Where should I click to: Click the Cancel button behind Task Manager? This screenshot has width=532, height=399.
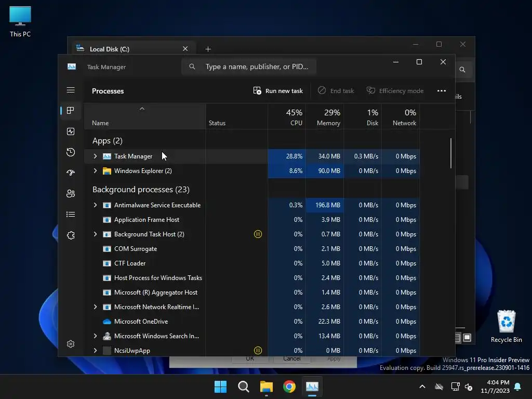pos(291,359)
